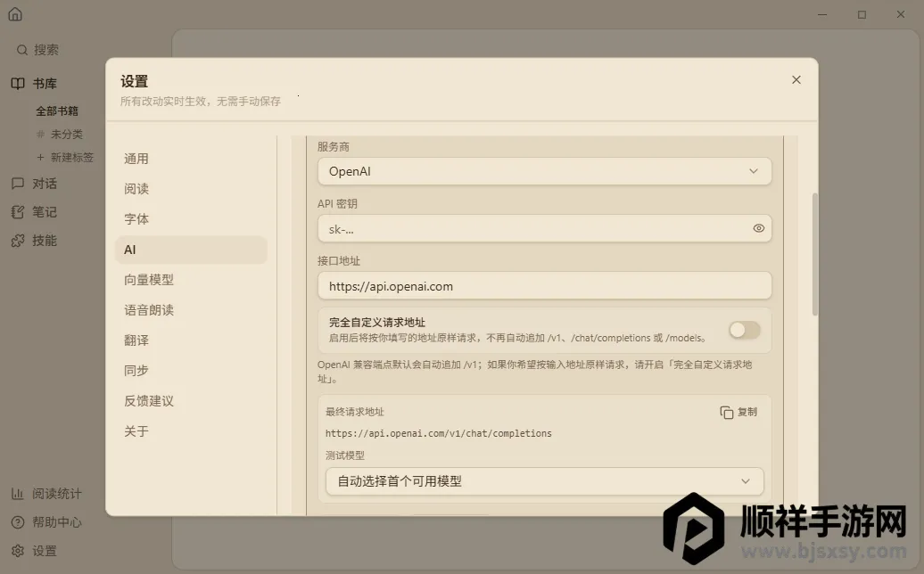Select the 语音朗读 settings tab
The image size is (924, 574).
(191, 310)
